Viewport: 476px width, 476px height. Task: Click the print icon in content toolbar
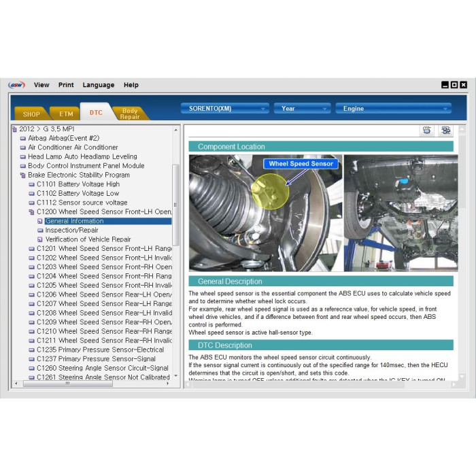coord(426,131)
